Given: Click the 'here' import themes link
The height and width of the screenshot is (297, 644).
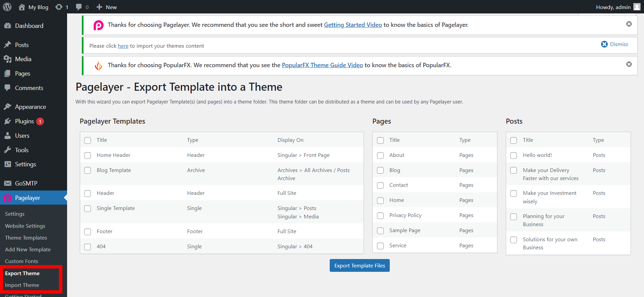Looking at the screenshot, I should (x=123, y=46).
